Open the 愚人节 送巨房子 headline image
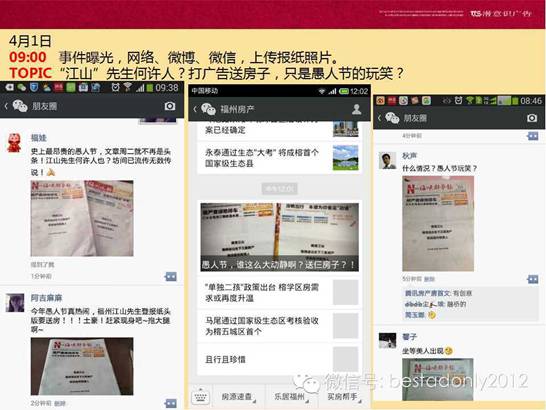Image resolution: width=546 pixels, height=410 pixels. point(279,237)
